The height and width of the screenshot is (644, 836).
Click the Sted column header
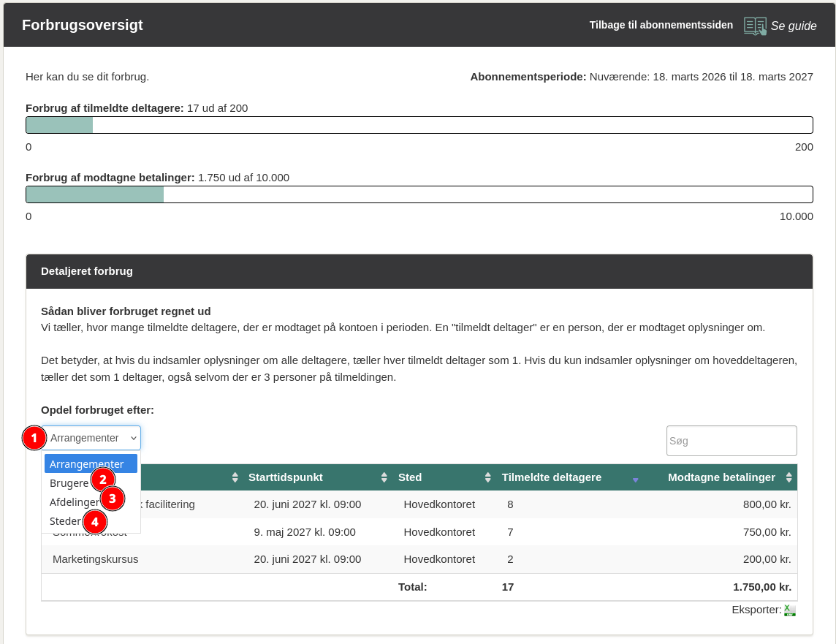point(444,477)
